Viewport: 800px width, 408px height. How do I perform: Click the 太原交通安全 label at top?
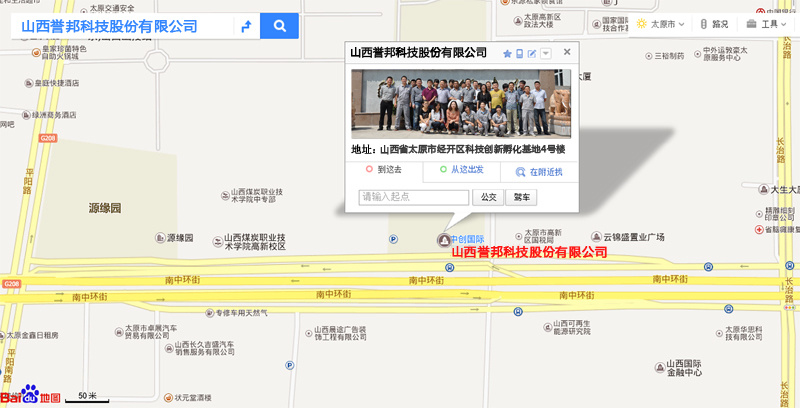point(112,9)
